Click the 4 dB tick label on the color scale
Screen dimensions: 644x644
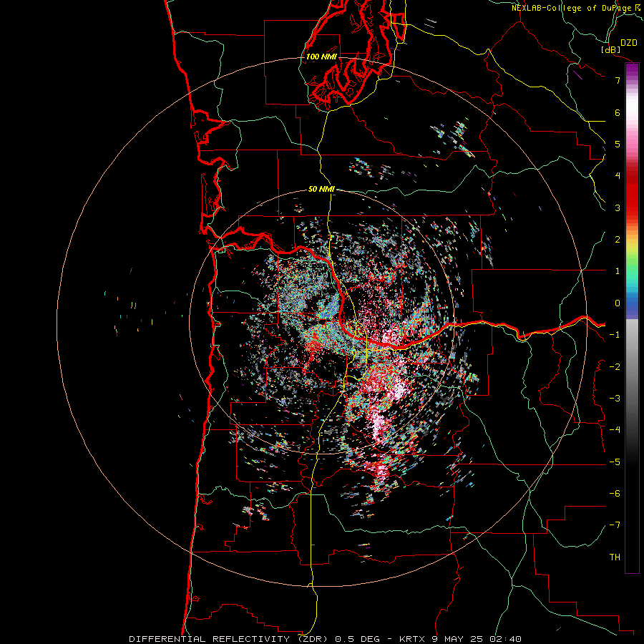click(x=618, y=176)
